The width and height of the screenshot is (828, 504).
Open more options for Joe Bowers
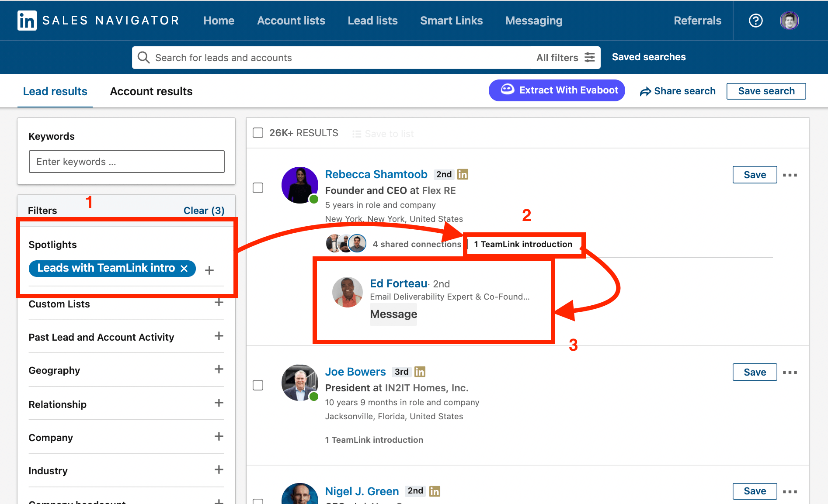790,373
